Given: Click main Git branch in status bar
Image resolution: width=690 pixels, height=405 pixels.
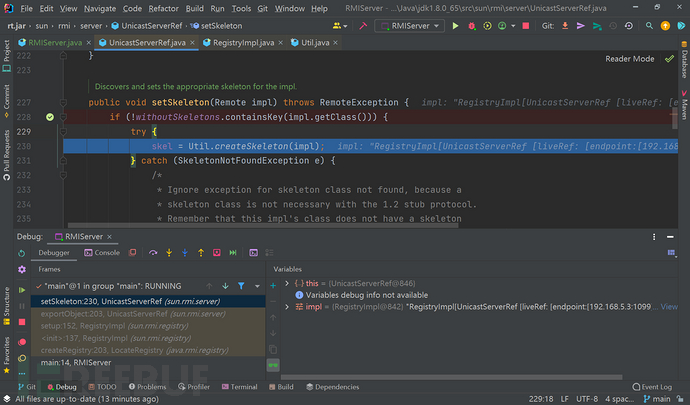Looking at the screenshot, I should click(657, 399).
